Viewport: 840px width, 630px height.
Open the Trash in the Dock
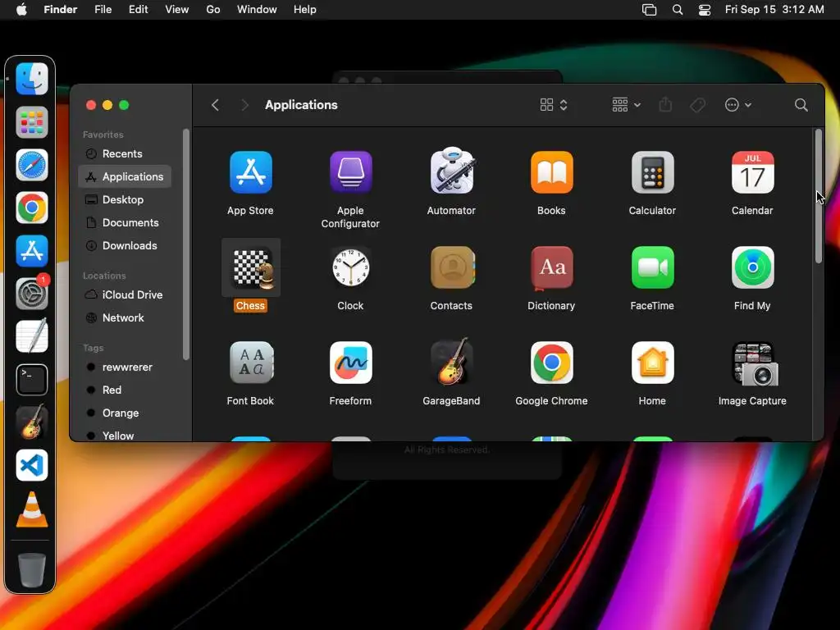[32, 569]
